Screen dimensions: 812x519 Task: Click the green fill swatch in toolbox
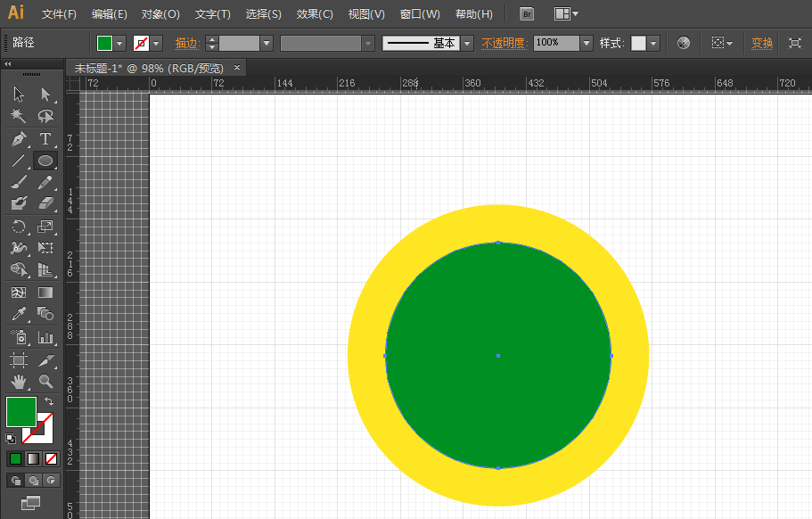21,412
